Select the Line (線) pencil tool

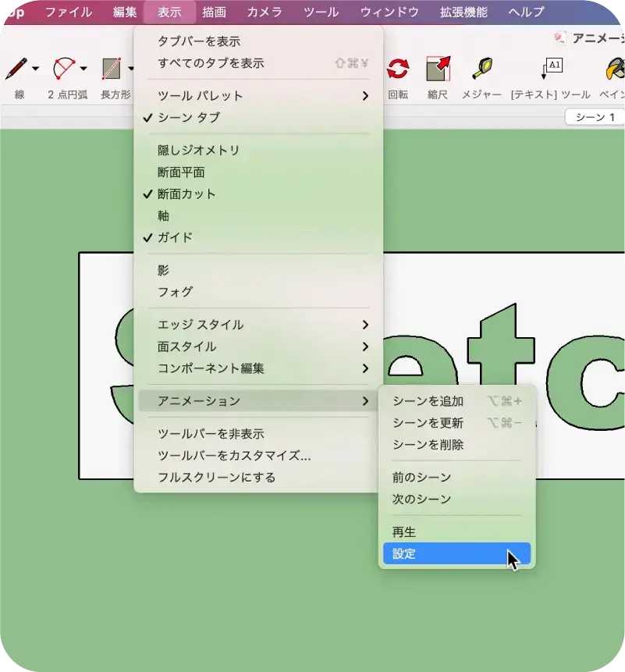point(16,69)
